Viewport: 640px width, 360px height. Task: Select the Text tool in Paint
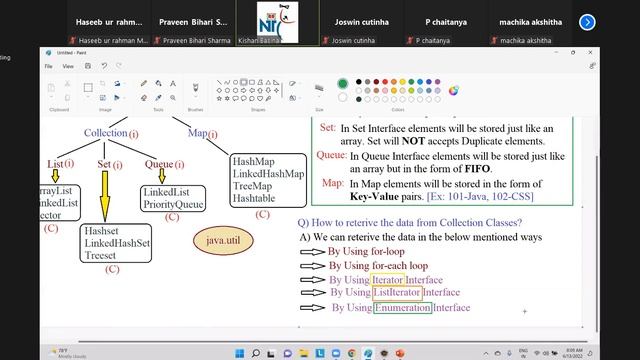click(173, 83)
